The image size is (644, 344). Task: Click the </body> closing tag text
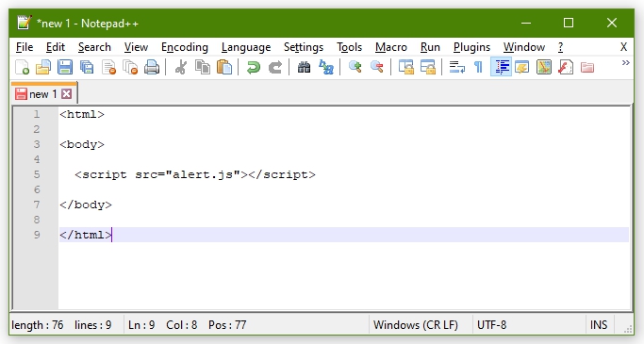(86, 205)
